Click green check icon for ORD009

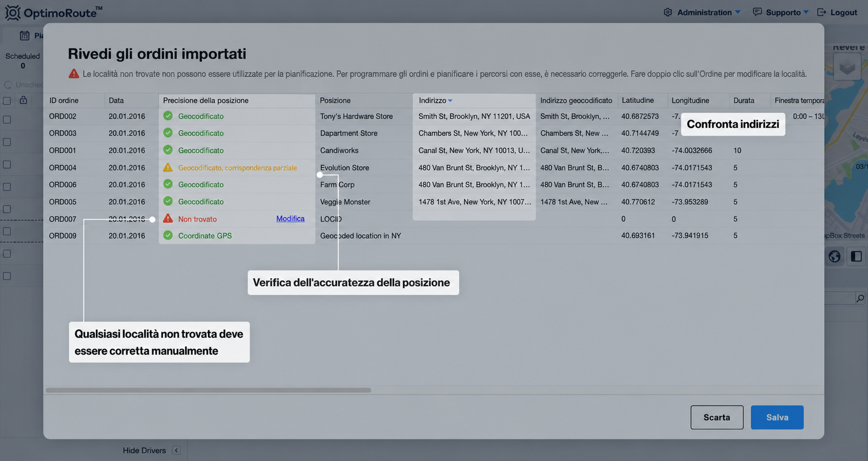(x=168, y=235)
